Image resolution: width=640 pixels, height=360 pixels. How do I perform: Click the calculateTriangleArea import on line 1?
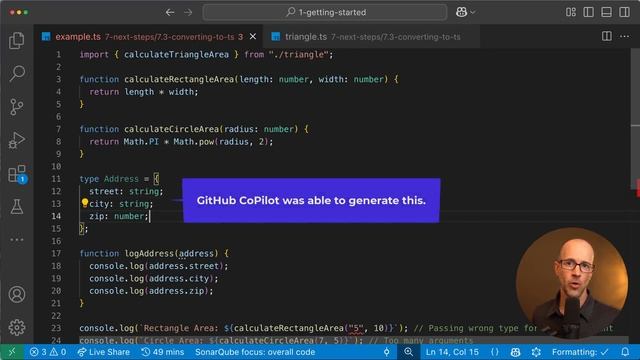pyautogui.click(x=176, y=55)
